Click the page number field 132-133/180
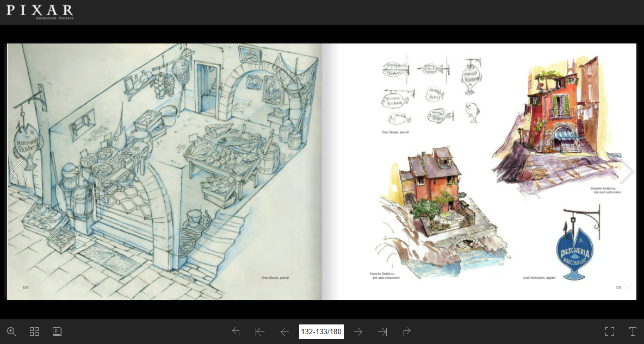Image resolution: width=644 pixels, height=344 pixels. coord(321,332)
